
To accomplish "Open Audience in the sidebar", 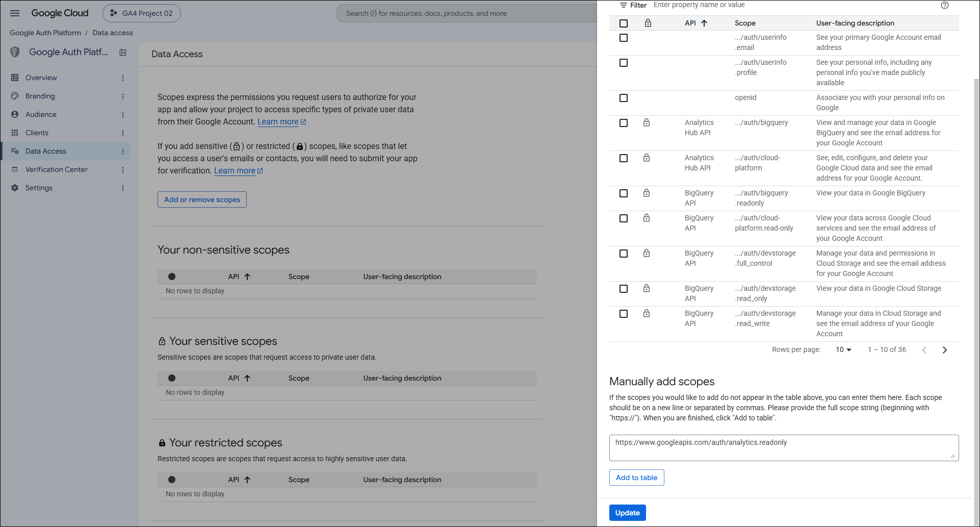I will (41, 114).
